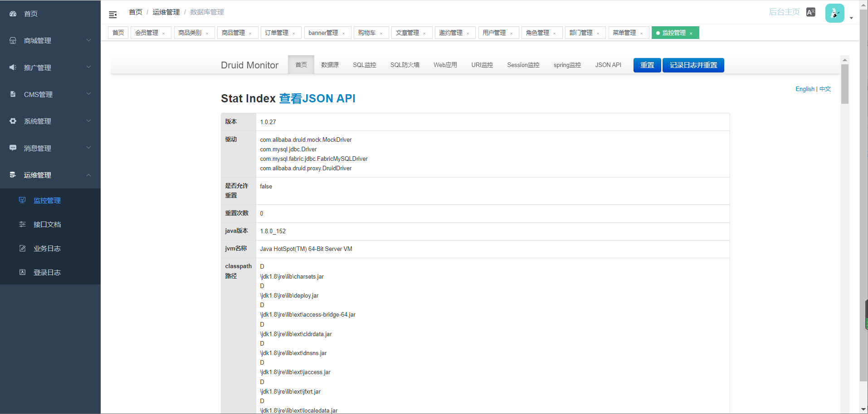Switch Druid language to 中文

click(x=825, y=89)
